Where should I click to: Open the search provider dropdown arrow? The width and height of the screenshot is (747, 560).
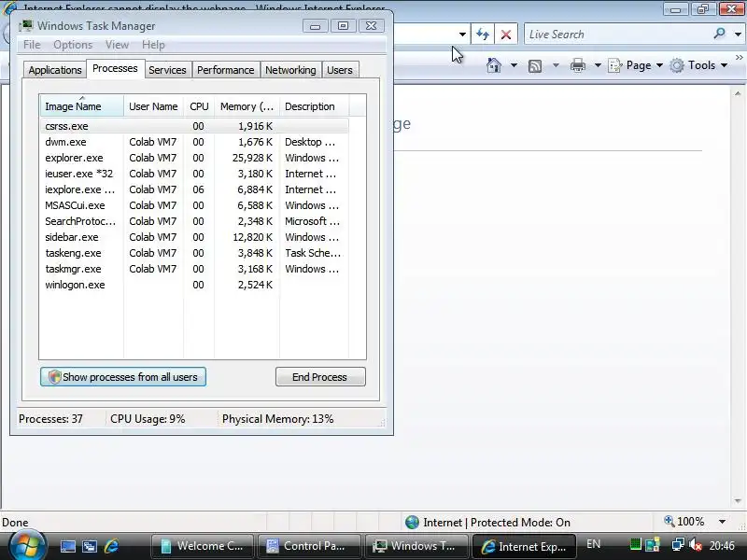[x=738, y=35]
